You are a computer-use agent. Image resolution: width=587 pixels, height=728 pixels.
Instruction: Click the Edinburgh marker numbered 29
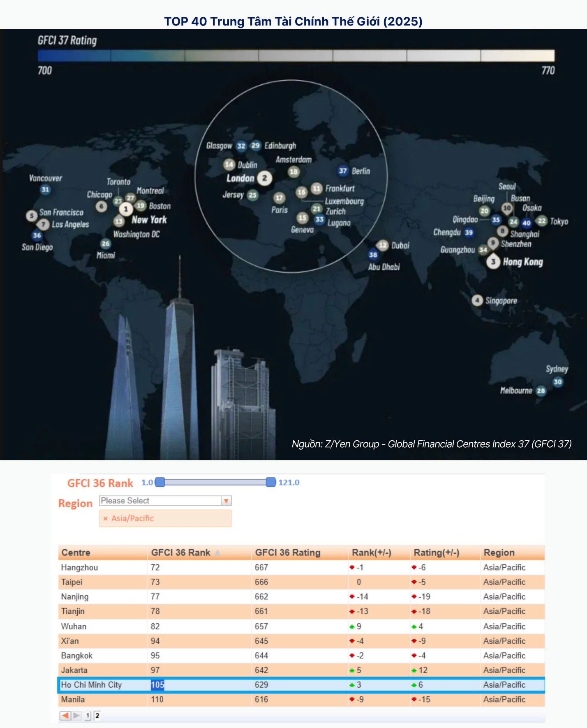point(256,145)
